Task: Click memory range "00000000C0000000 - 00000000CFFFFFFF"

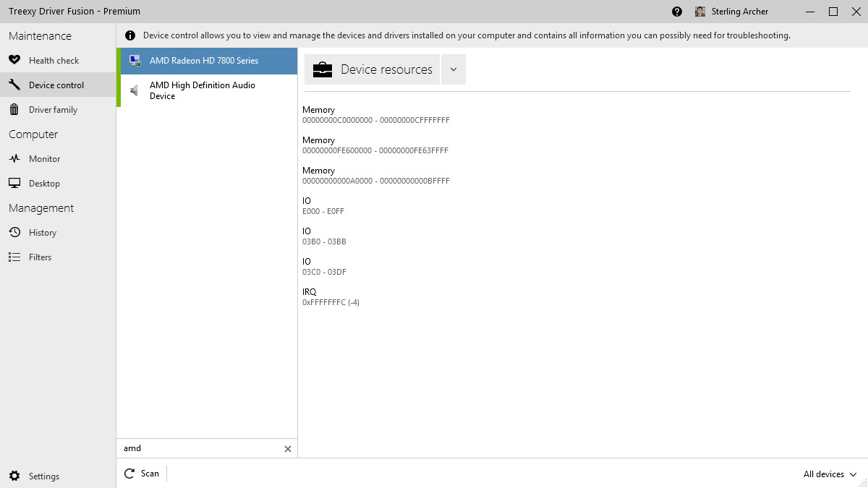Action: [376, 120]
